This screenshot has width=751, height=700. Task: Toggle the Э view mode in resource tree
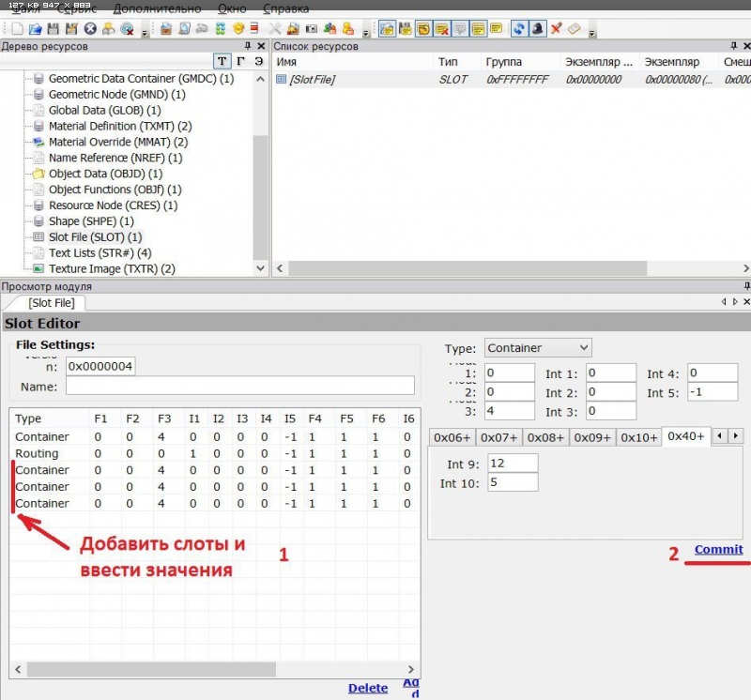pos(258,61)
